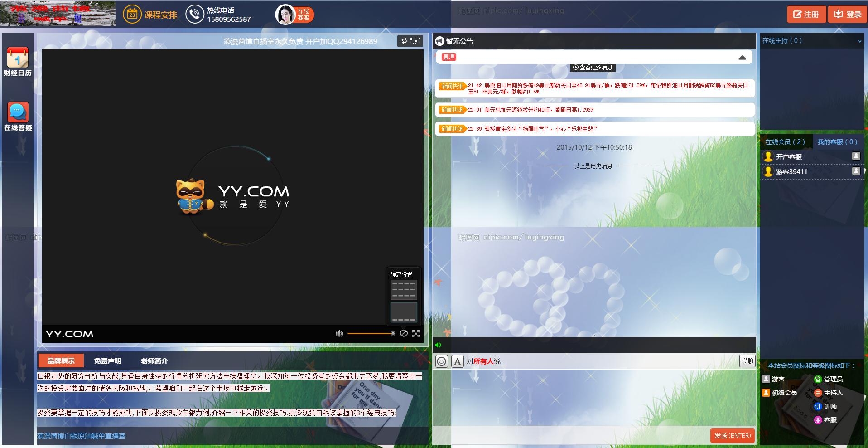Click the green sound icon above chat input
The width and height of the screenshot is (868, 448).
[438, 345]
